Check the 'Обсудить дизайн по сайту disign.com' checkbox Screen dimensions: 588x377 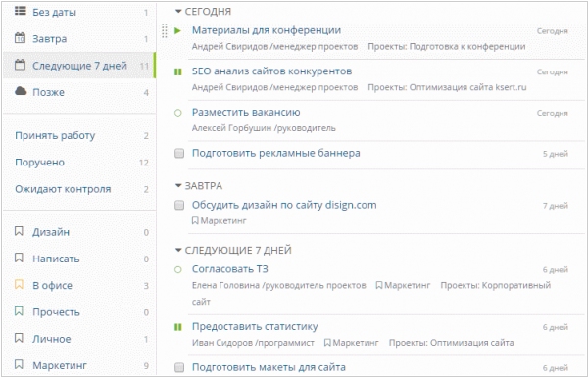(x=179, y=205)
